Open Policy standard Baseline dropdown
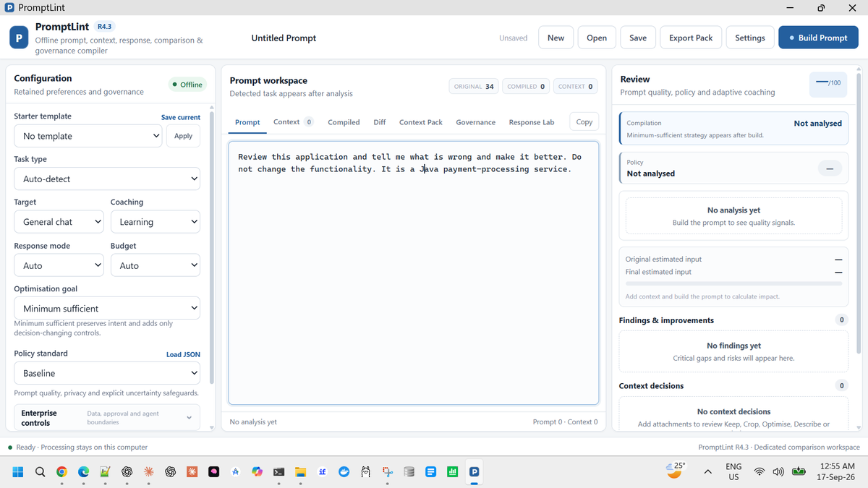Image resolution: width=868 pixels, height=488 pixels. [107, 373]
